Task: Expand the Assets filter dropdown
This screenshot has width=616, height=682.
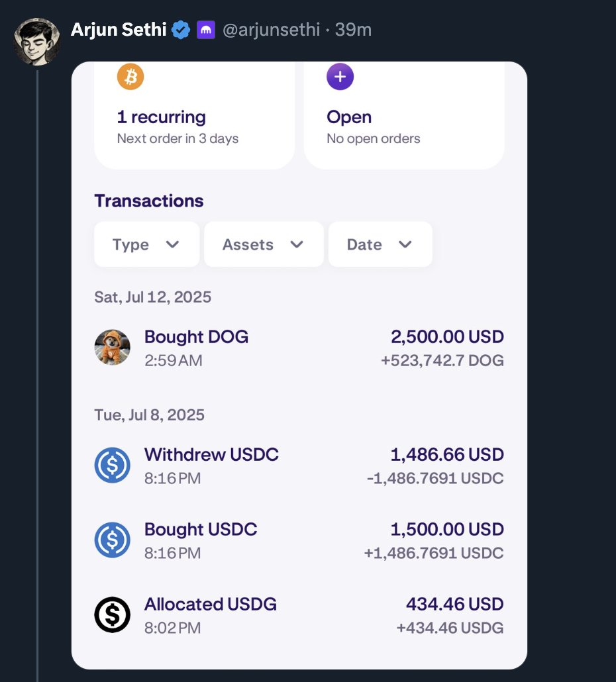Action: (x=264, y=244)
